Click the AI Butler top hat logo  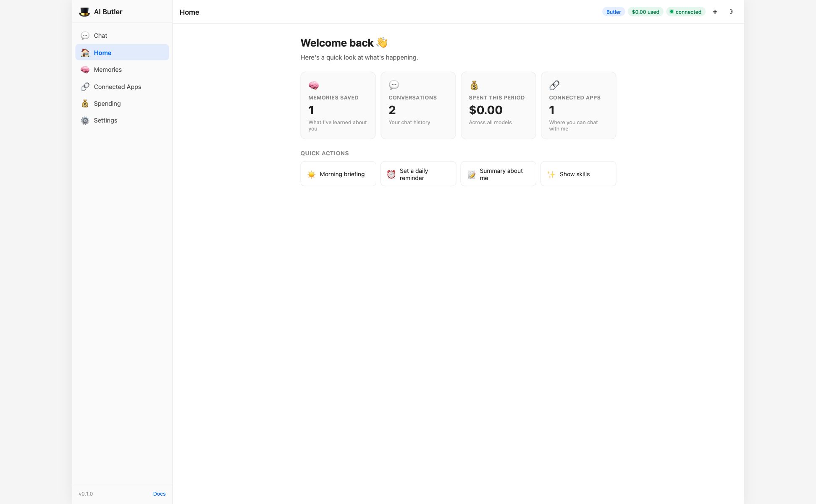tap(84, 11)
